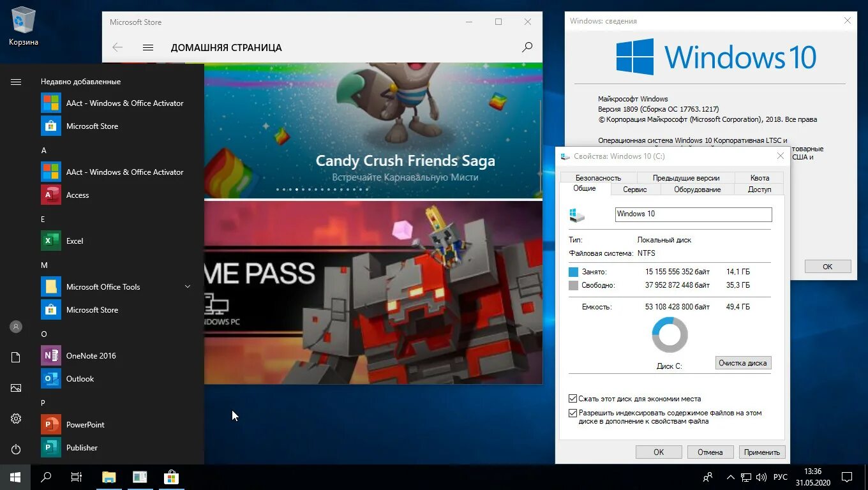Switch to the Квота tab

[759, 178]
